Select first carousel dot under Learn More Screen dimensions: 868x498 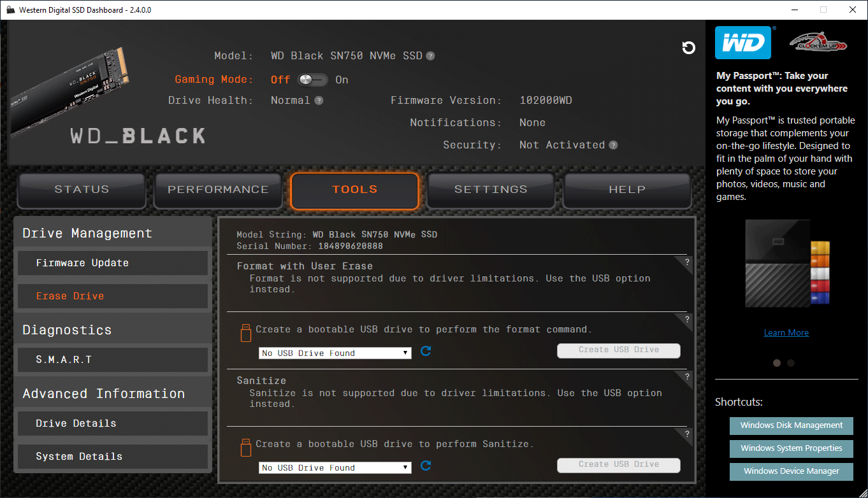[777, 363]
